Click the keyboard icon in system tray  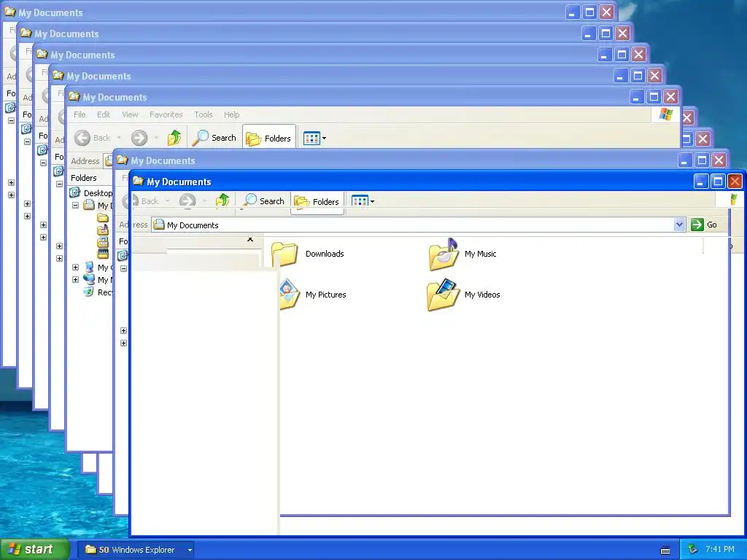[x=665, y=550]
